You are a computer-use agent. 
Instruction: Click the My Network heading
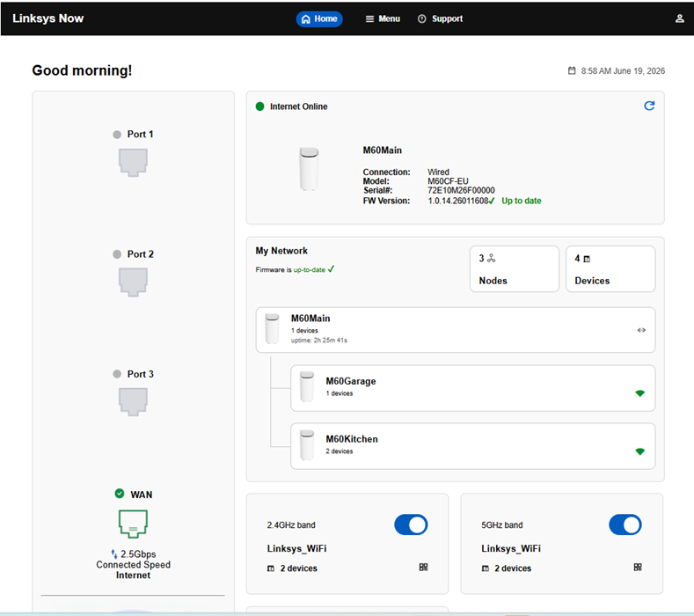pos(281,251)
